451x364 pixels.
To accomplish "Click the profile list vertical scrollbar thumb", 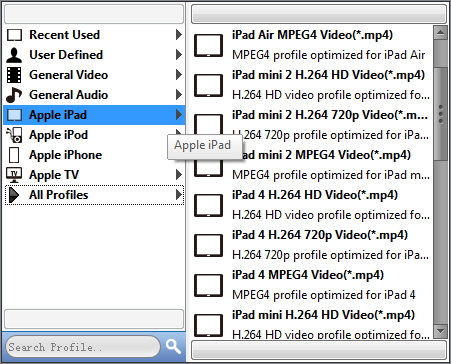I will pos(440,113).
